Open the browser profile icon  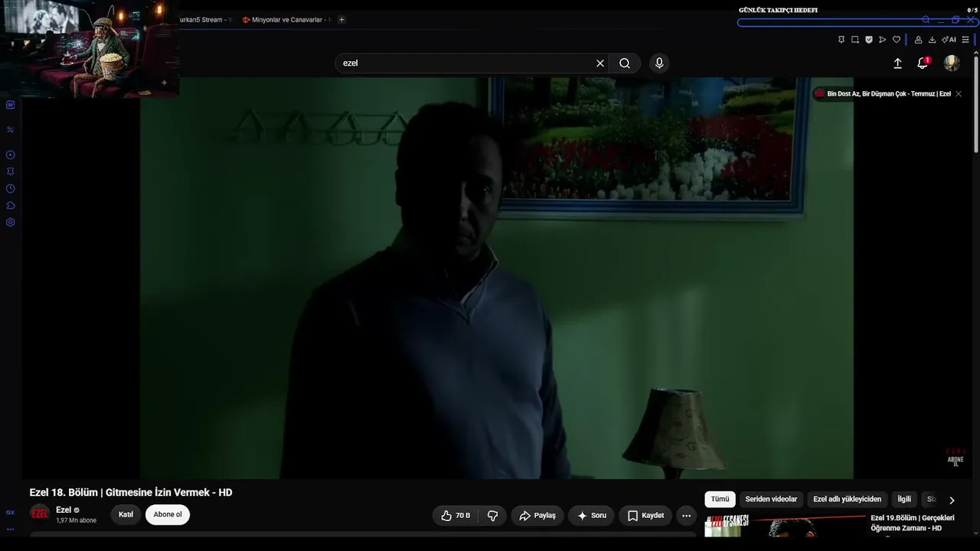coord(918,40)
